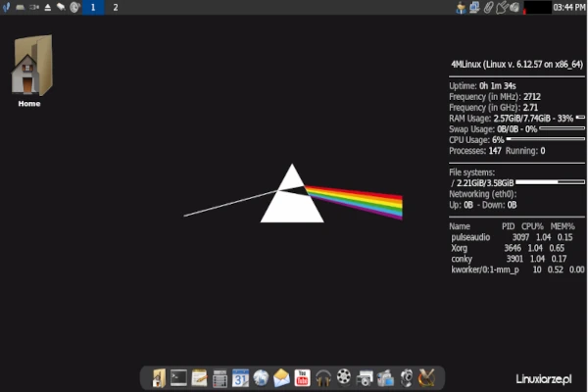Click the CPU Usage progress bar
The width and height of the screenshot is (588, 392).
click(x=546, y=139)
